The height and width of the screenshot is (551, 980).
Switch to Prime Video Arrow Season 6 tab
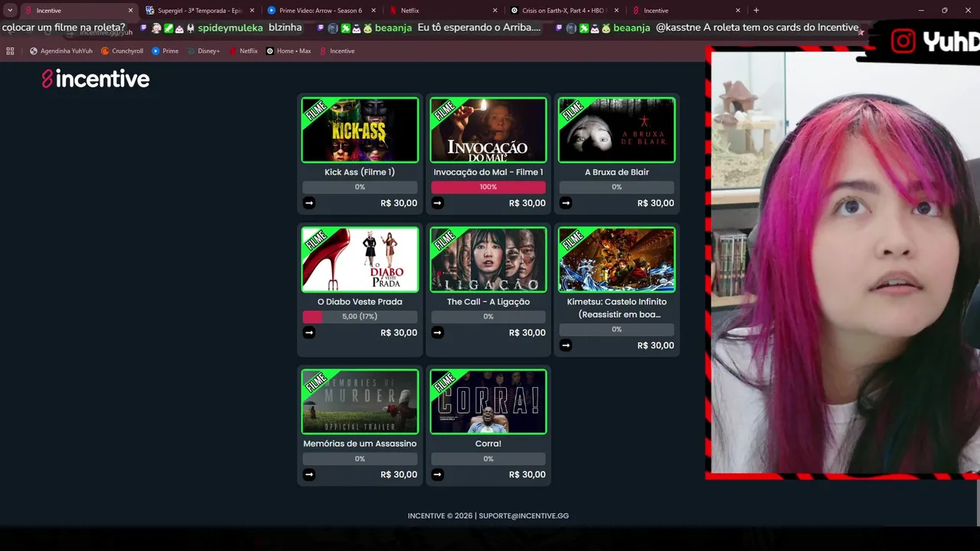322,11
